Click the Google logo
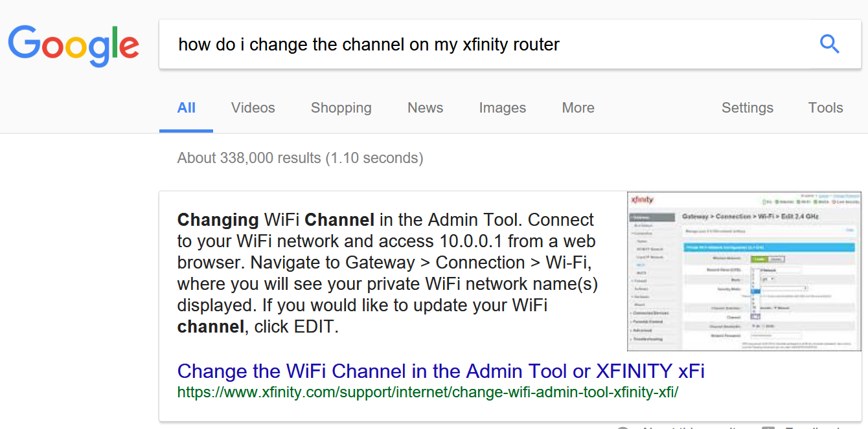Image resolution: width=868 pixels, height=429 pixels. click(73, 44)
